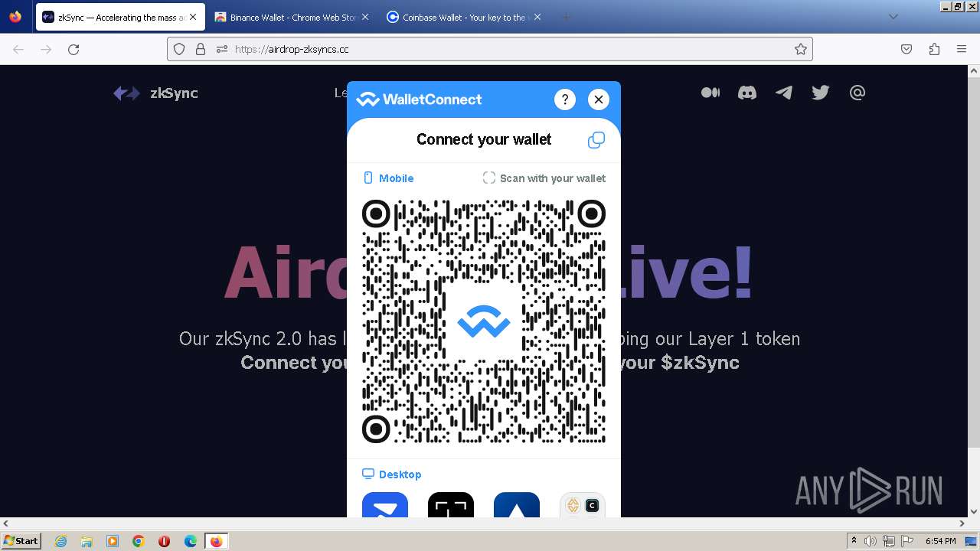The width and height of the screenshot is (980, 551).
Task: Open site permissions icon in address bar
Action: point(222,49)
